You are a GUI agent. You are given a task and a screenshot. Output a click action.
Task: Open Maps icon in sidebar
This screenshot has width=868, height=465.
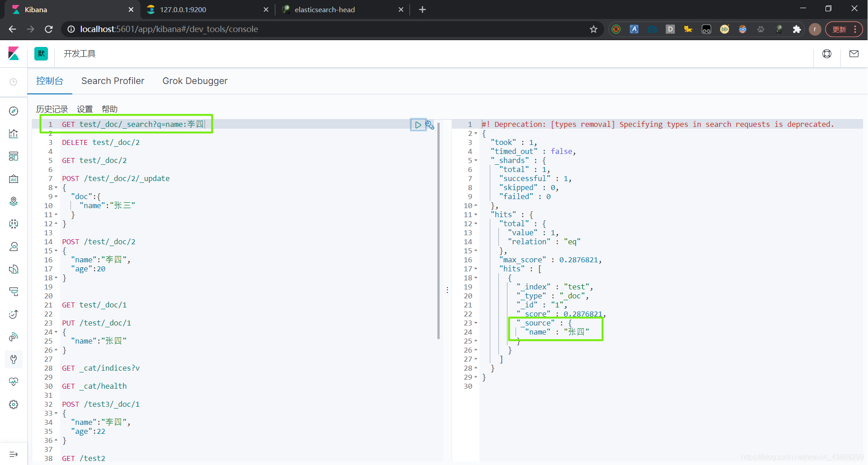coord(14,201)
